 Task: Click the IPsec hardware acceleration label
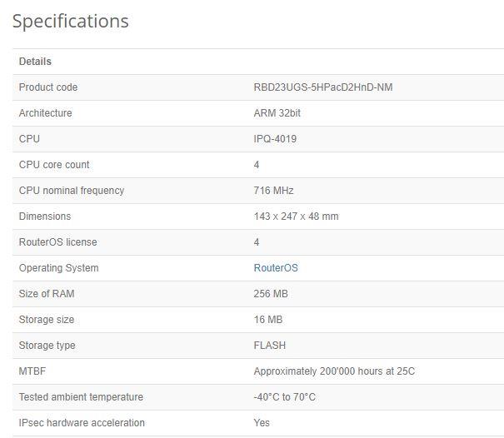[x=82, y=423]
